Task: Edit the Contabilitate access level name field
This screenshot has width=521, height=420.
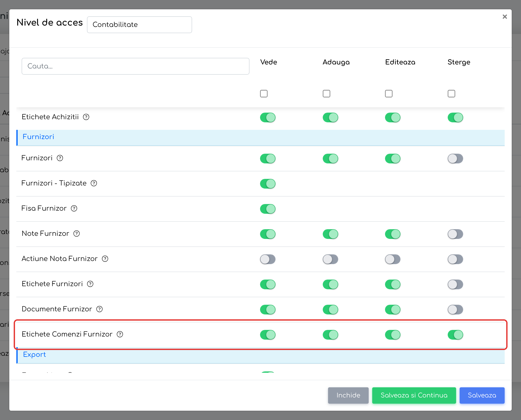Action: [x=139, y=25]
